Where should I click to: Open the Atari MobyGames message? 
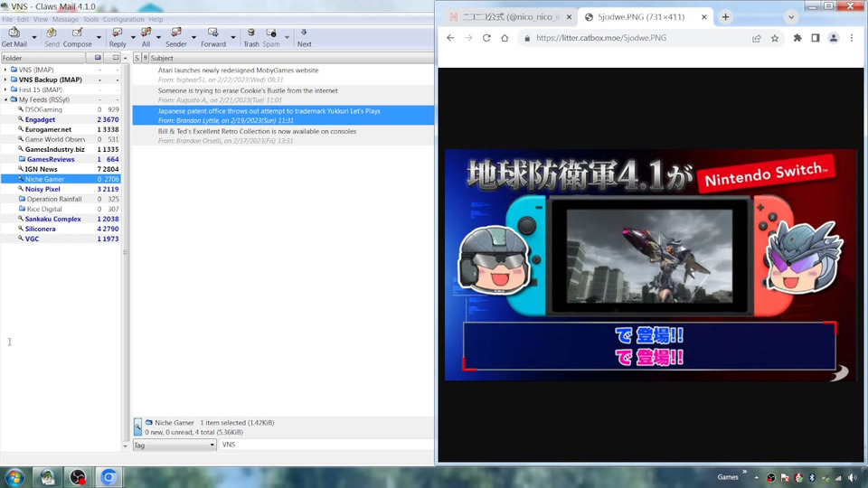point(283,75)
